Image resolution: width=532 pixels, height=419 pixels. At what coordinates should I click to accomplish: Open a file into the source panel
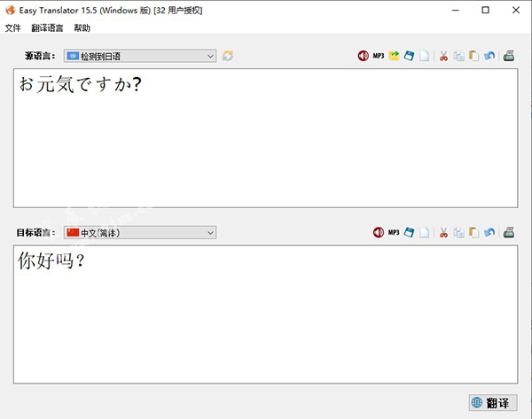pyautogui.click(x=394, y=56)
